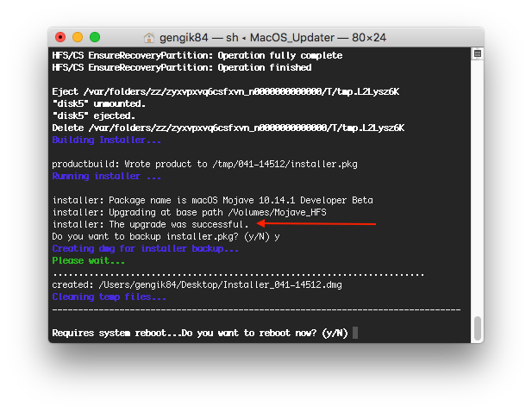Click 'installer: The upgrade was successful.' line

point(151,224)
